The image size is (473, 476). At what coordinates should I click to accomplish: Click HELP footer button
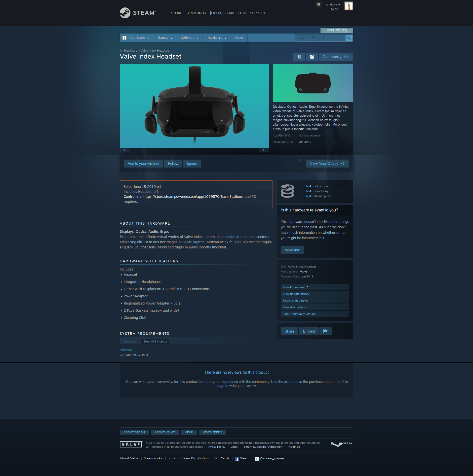pyautogui.click(x=189, y=432)
